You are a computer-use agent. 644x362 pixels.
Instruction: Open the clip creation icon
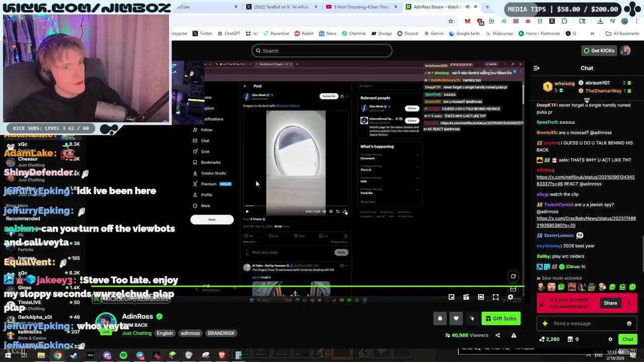466,297
